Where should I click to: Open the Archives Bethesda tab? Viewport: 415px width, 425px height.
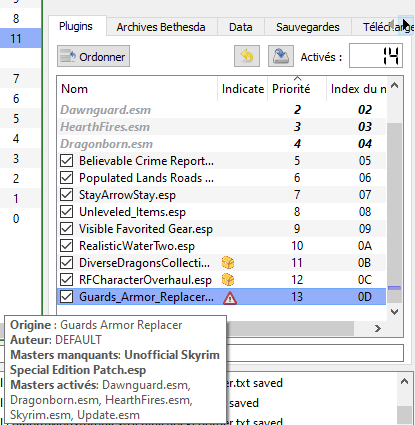161,27
